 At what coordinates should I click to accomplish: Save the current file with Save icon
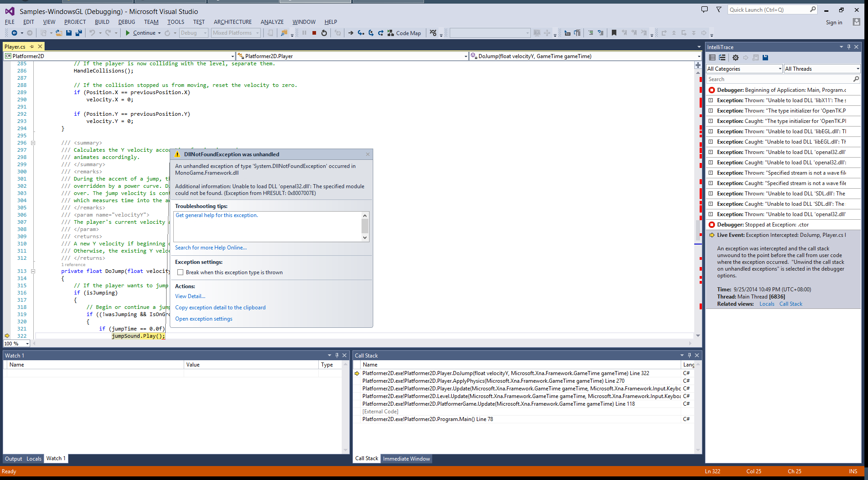click(x=69, y=33)
